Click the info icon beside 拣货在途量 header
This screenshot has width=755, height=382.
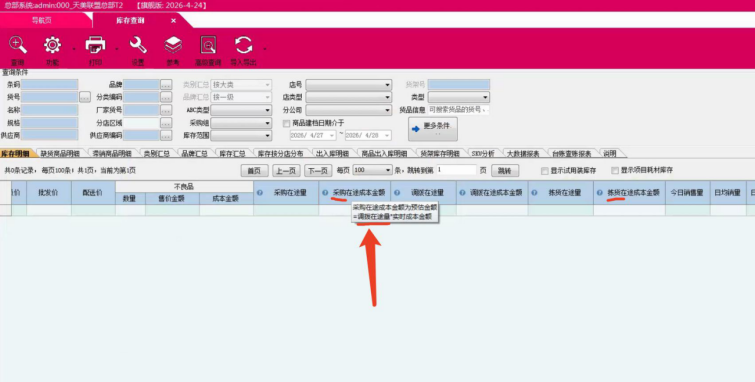click(534, 193)
